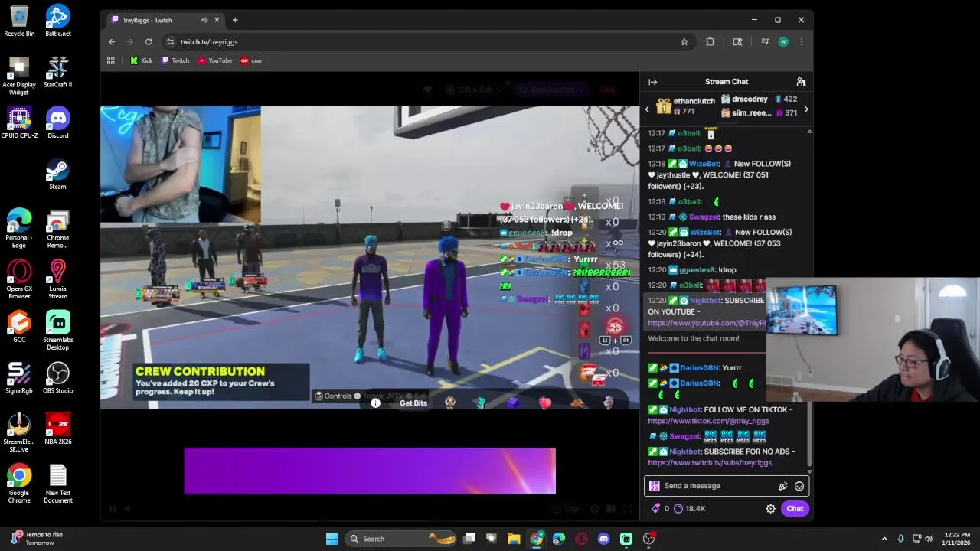This screenshot has width=980, height=551.
Task: Open the chat identity badge icon in message box
Action: point(655,486)
